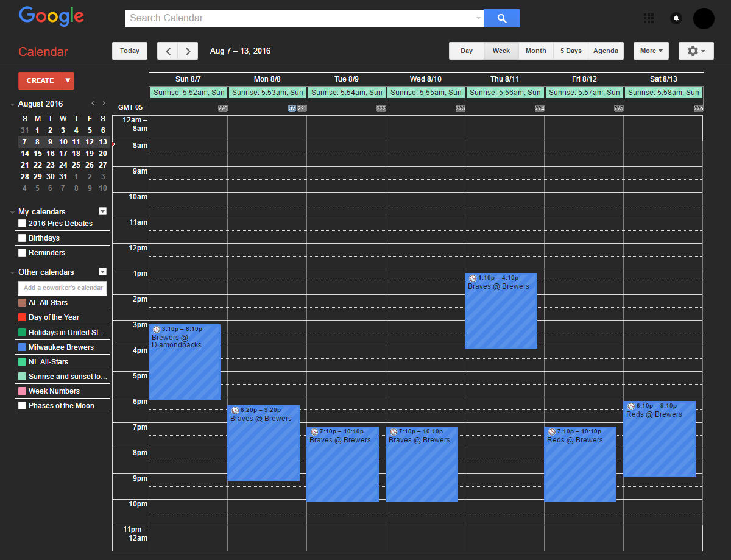Collapse the My calendars section
731x560 pixels.
coord(13,212)
